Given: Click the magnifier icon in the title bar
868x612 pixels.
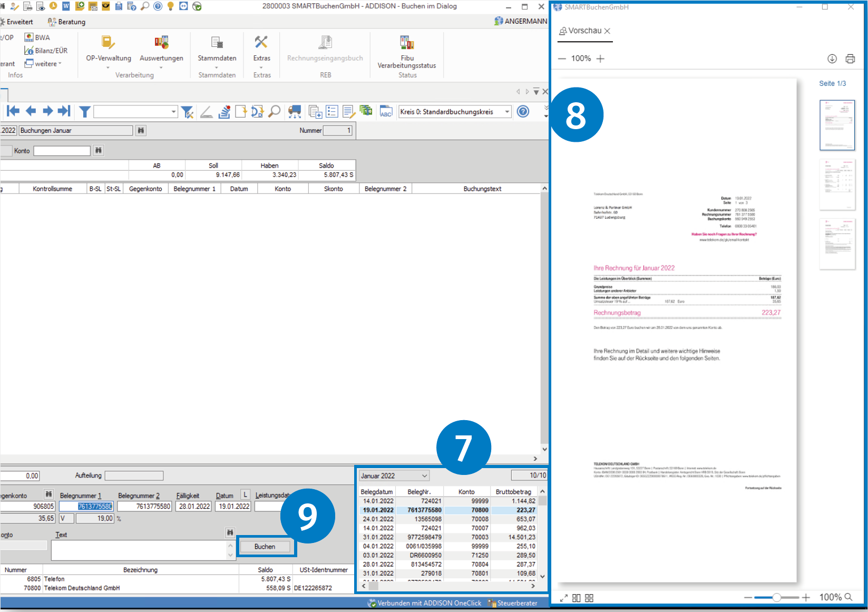Looking at the screenshot, I should [x=145, y=6].
